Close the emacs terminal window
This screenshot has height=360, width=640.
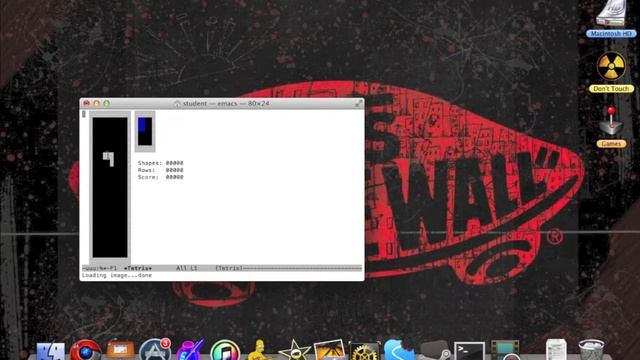pyautogui.click(x=87, y=104)
